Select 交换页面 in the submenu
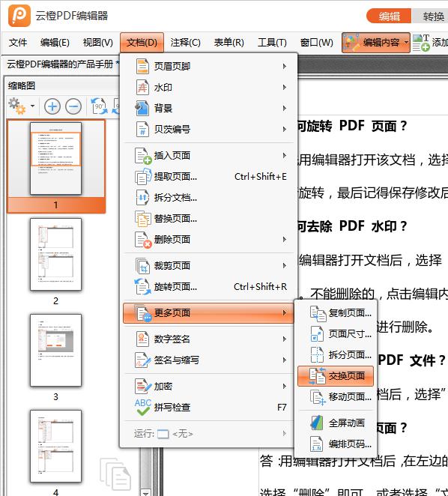The image size is (448, 496). 336,376
